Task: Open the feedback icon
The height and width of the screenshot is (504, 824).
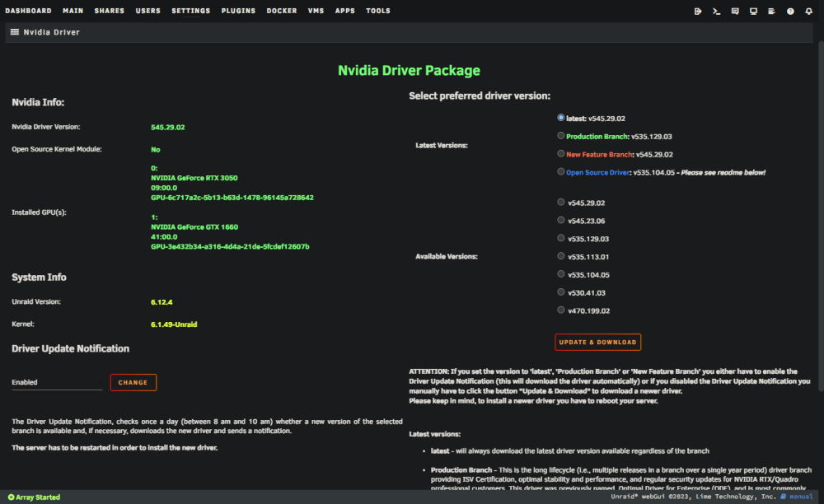Action: pyautogui.click(x=735, y=11)
